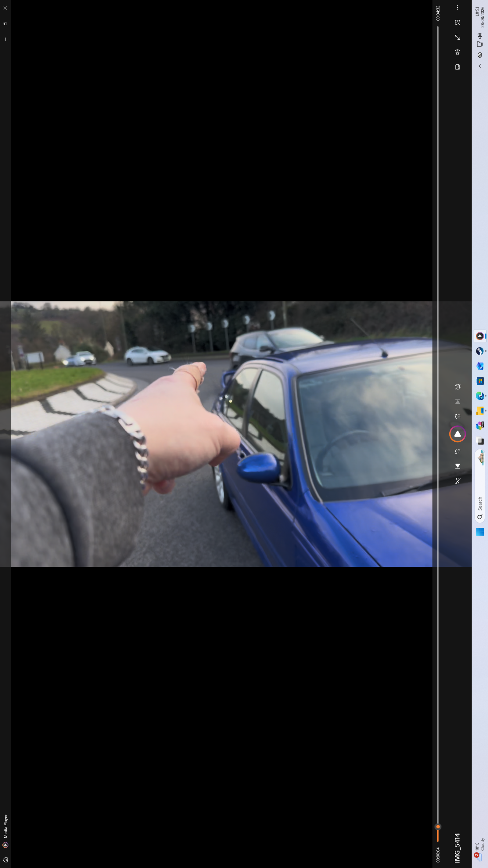488x868 pixels.
Task: Switch to mini player view
Action: pos(457,23)
